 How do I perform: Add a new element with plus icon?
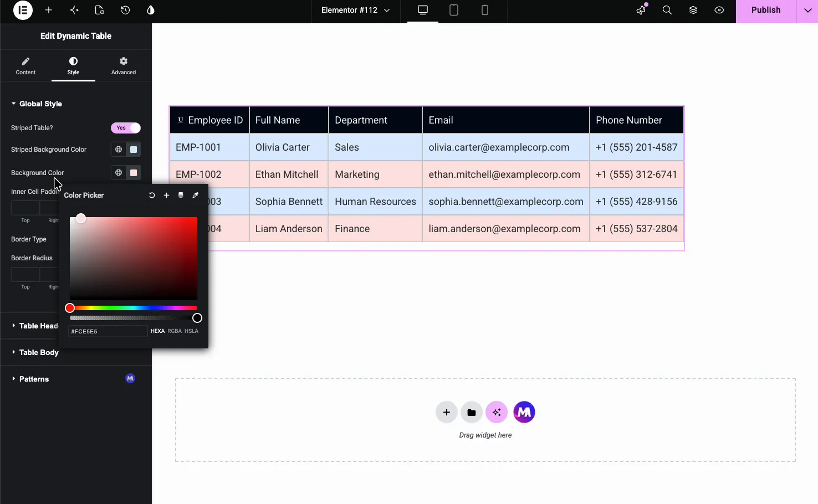tap(49, 10)
